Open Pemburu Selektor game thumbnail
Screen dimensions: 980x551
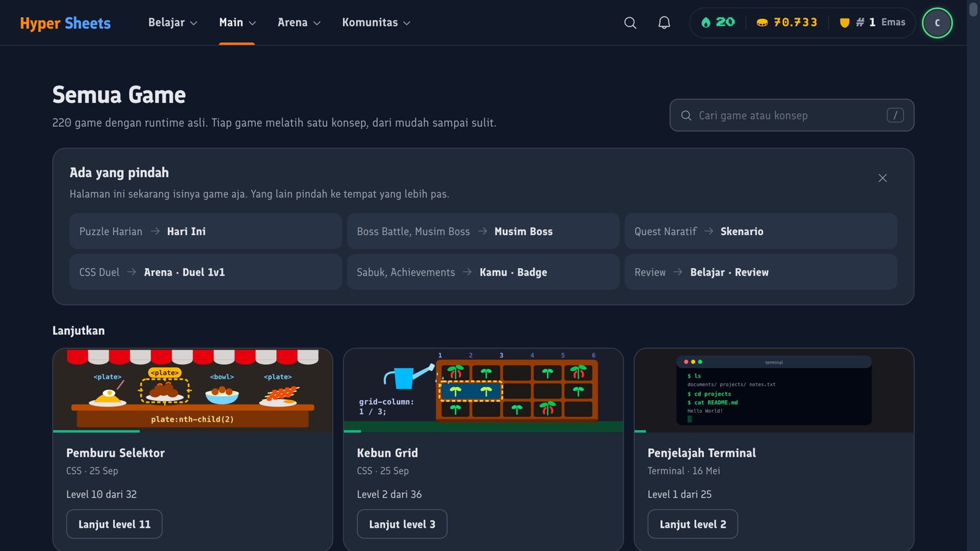193,390
